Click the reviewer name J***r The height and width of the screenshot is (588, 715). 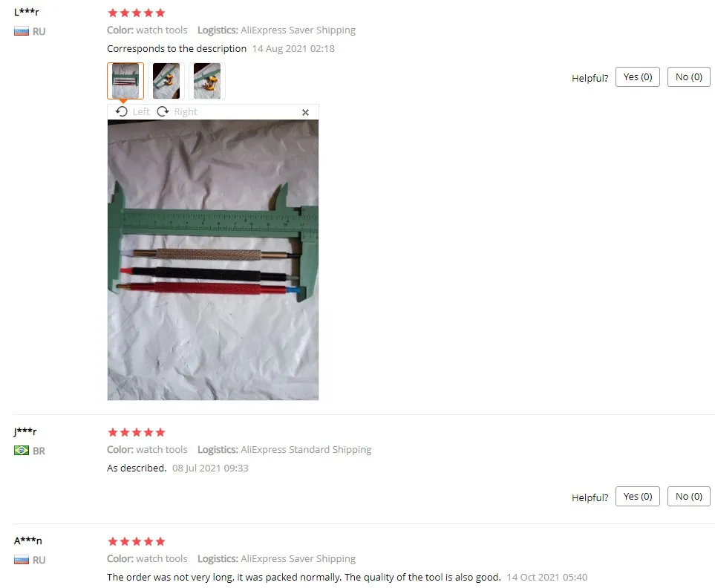25,431
